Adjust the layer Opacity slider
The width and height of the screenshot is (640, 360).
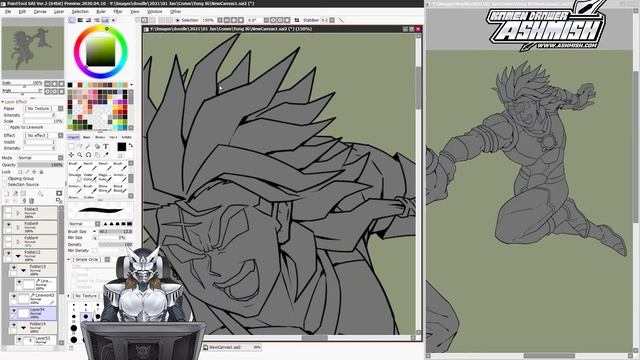click(x=40, y=164)
